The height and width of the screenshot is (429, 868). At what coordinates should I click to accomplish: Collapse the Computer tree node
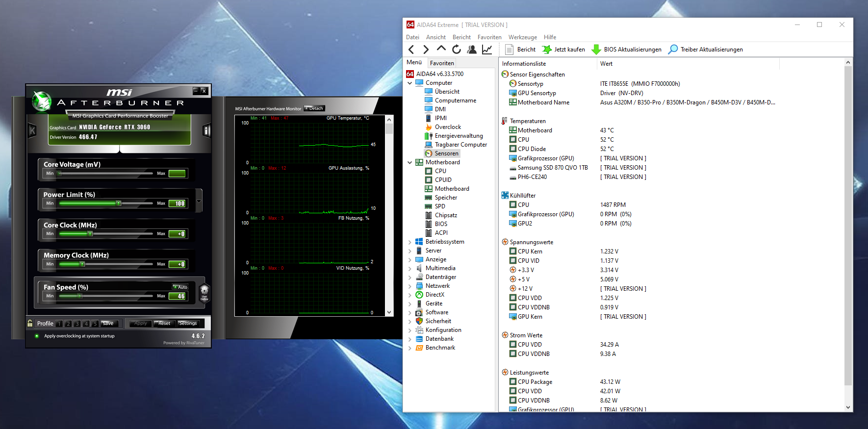pos(410,83)
